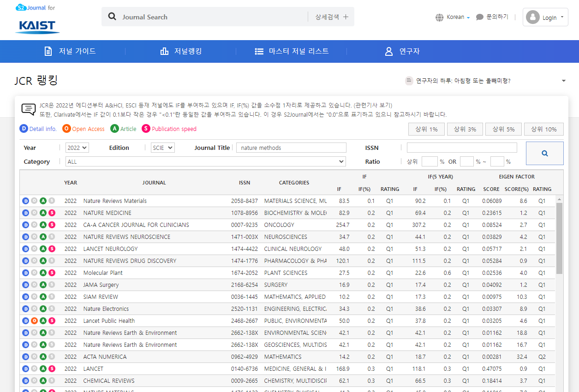Click the 상위 3% button
Screen dimensions: 579x392
click(465, 129)
